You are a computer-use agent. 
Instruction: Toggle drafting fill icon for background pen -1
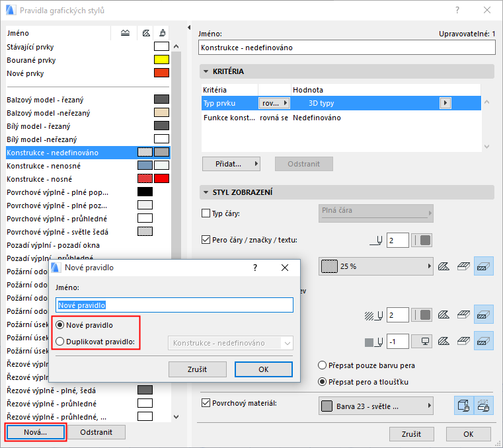click(444, 341)
